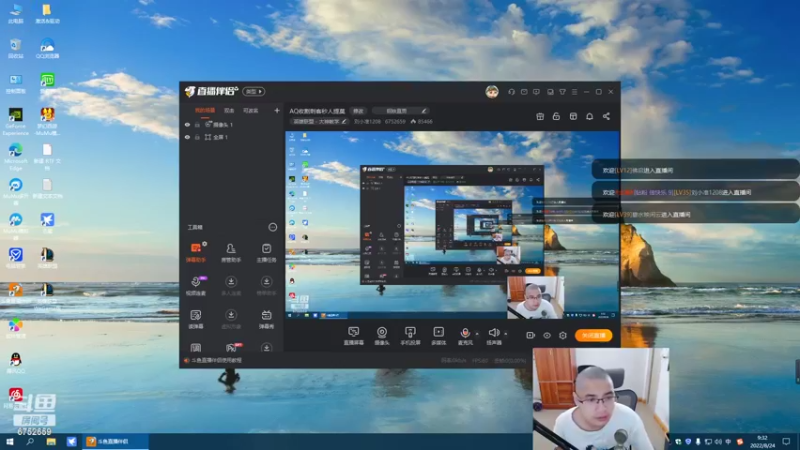Select the 摄像头 1 source row
This screenshot has width=800, height=450.
232,124
